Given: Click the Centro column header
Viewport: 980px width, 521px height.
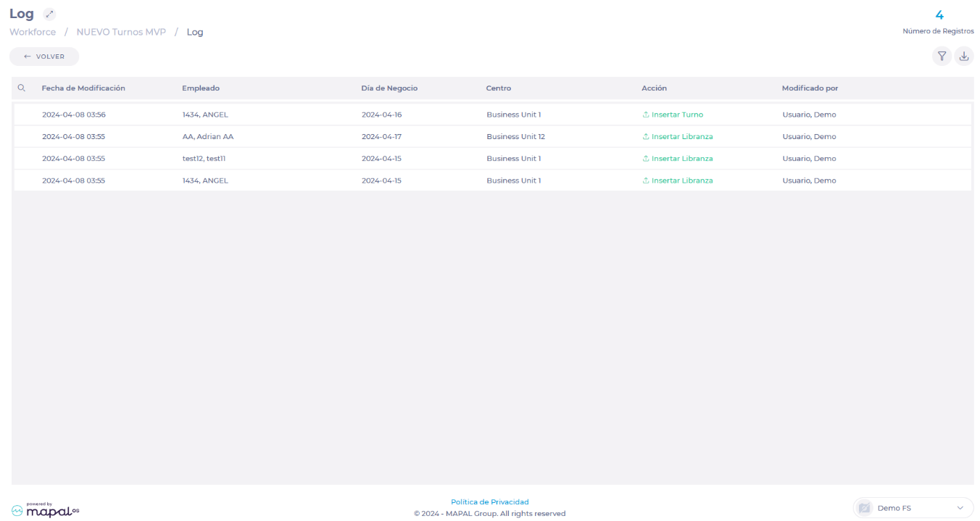Looking at the screenshot, I should (x=499, y=88).
